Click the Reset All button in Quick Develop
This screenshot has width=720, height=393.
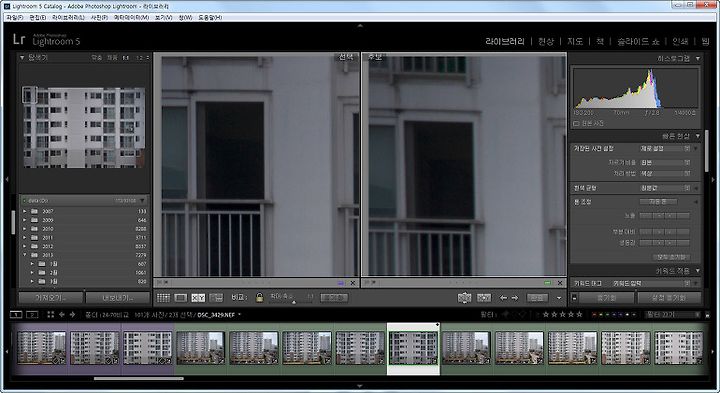pyautogui.click(x=671, y=257)
